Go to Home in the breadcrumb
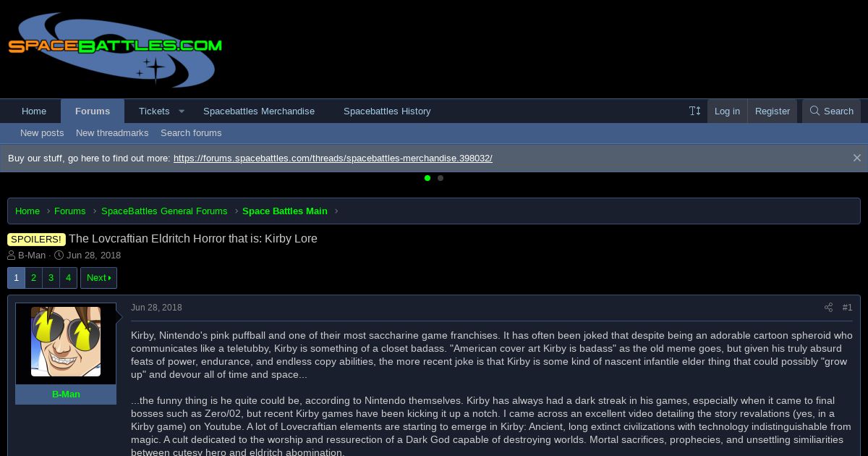Viewport: 868px width, 456px height. [x=27, y=211]
